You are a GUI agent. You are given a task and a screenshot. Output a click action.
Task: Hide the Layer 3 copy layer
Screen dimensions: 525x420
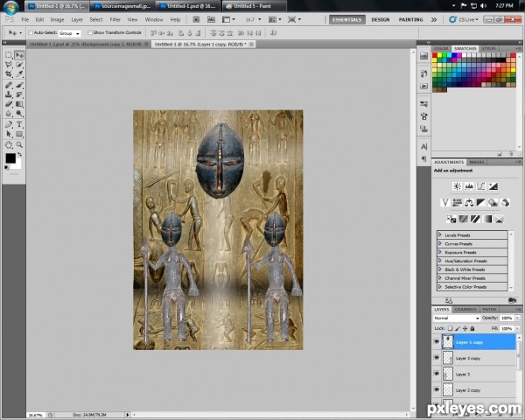click(437, 358)
